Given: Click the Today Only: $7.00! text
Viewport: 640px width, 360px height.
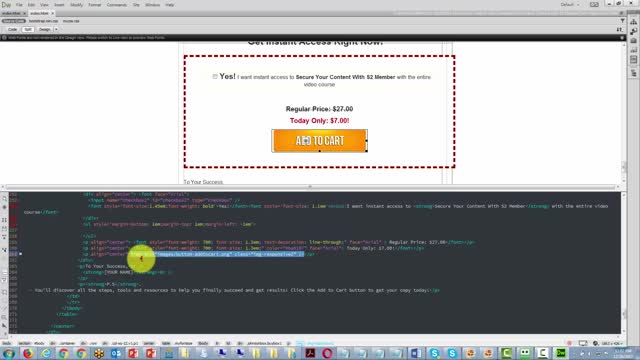Looking at the screenshot, I should [x=319, y=121].
